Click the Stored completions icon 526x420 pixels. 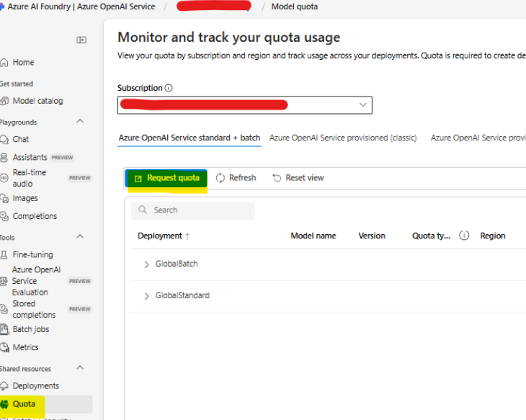[x=4, y=309]
